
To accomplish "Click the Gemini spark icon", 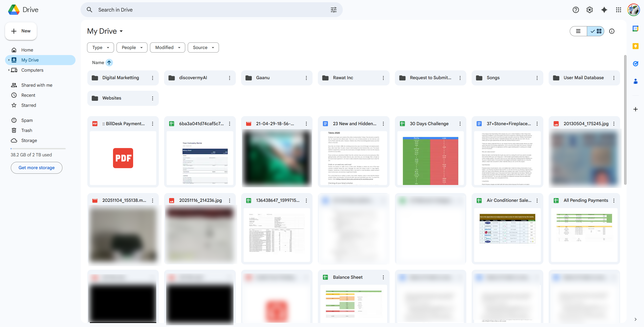I will coord(604,10).
